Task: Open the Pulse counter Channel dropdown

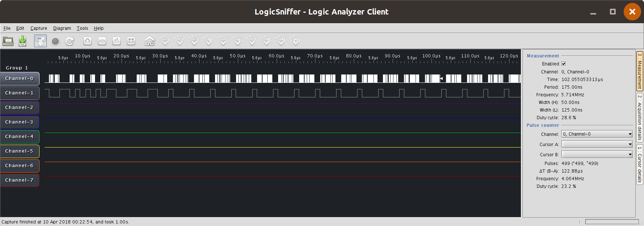Action: click(597, 134)
